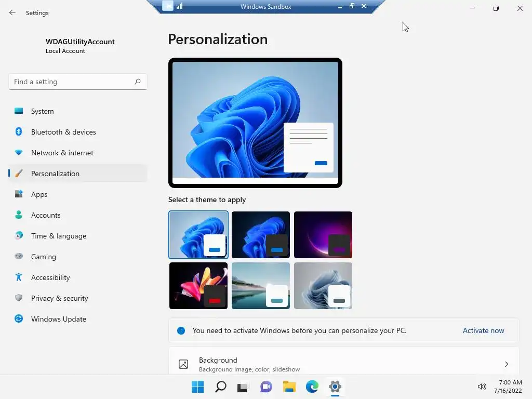
Task: Open the System settings category
Action: pos(78,111)
